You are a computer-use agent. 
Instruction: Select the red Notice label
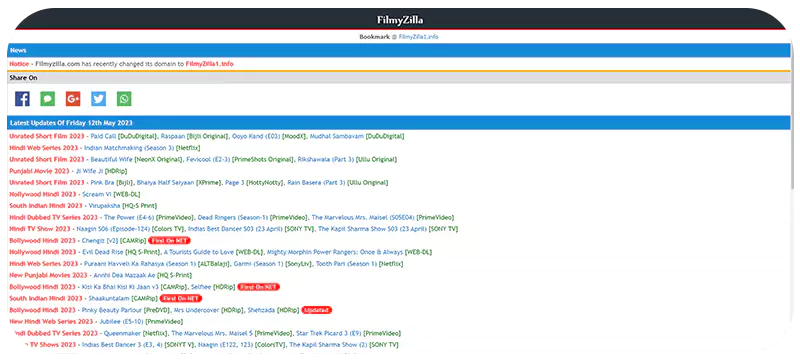pyautogui.click(x=19, y=64)
